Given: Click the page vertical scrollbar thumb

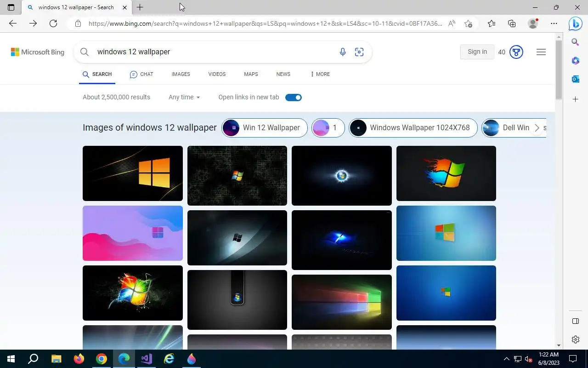Looking at the screenshot, I should (559, 69).
